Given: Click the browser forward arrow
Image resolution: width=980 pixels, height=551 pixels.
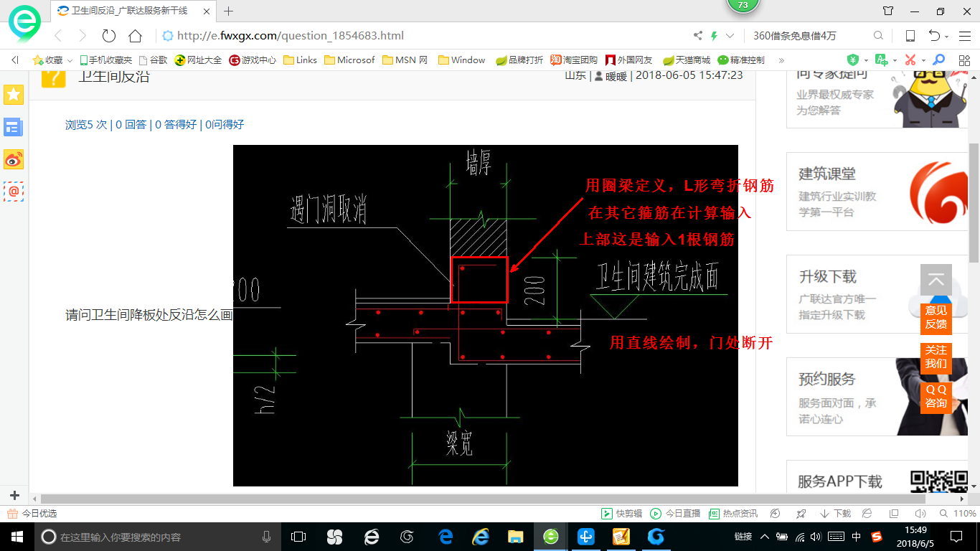Looking at the screenshot, I should 83,36.
